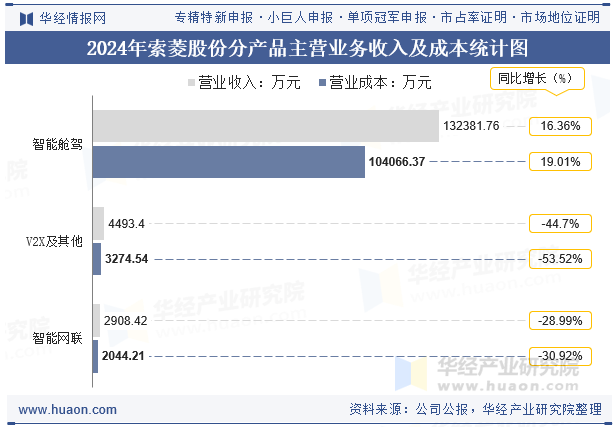Viewport: 615px width, 427px height.
Task: Click the 16.36% growth box
Action: tap(560, 126)
